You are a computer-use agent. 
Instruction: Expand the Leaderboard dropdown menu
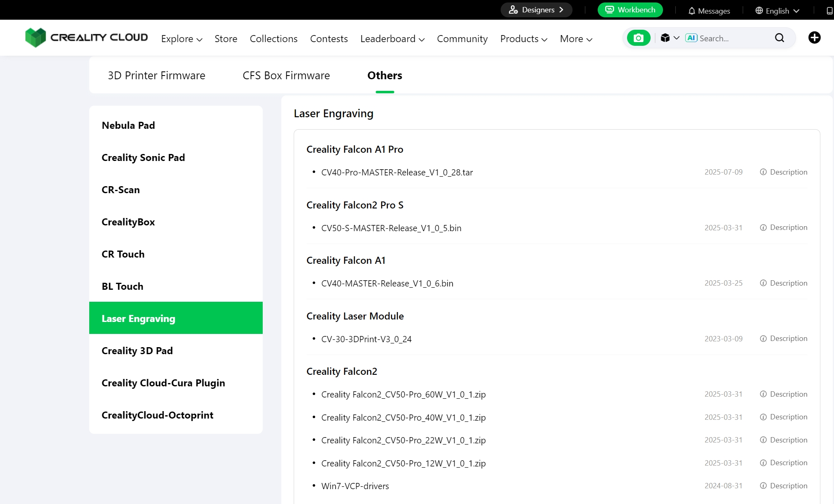392,39
